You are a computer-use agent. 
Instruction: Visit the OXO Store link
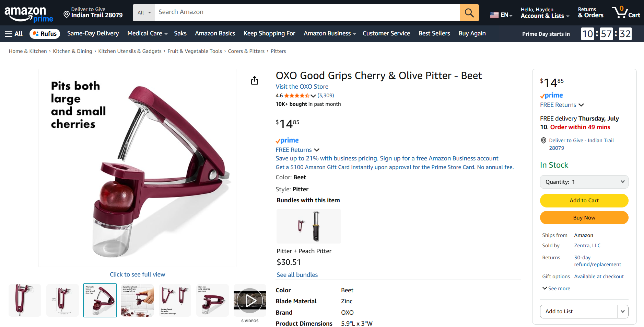tap(302, 87)
